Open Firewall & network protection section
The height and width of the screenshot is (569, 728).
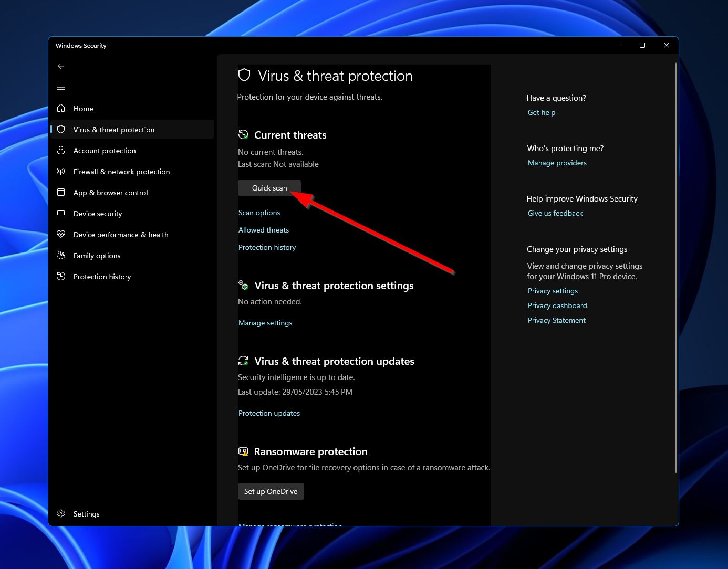132,171
